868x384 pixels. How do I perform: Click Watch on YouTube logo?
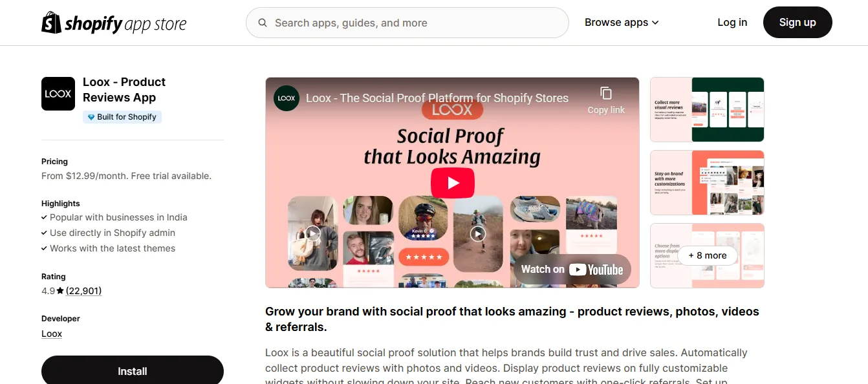click(572, 270)
